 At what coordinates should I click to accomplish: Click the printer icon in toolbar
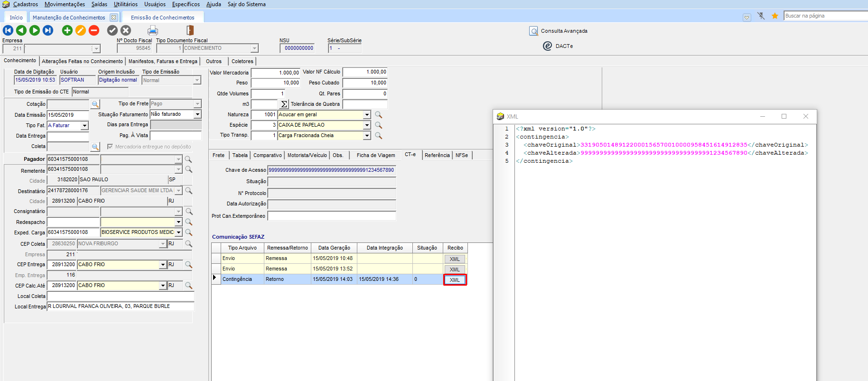click(152, 31)
